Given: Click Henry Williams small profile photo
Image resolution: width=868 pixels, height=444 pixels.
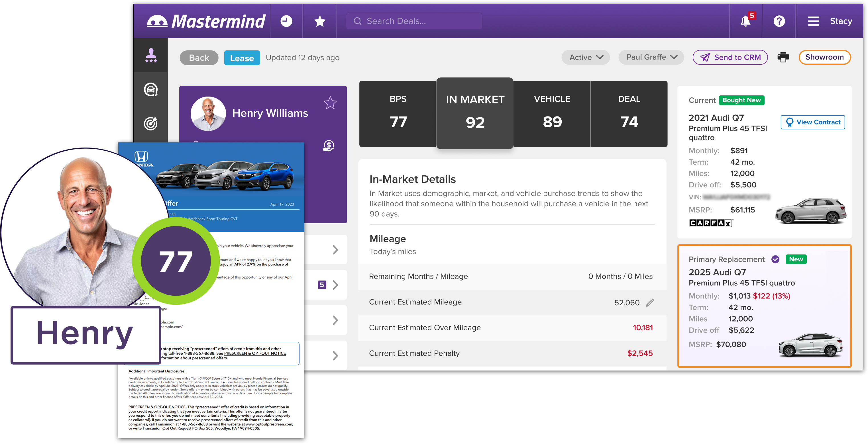Looking at the screenshot, I should pyautogui.click(x=208, y=114).
